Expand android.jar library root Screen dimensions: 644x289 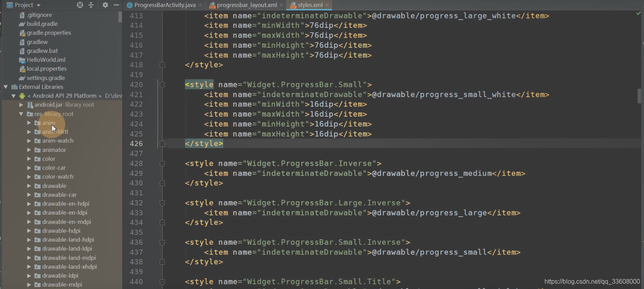point(21,105)
